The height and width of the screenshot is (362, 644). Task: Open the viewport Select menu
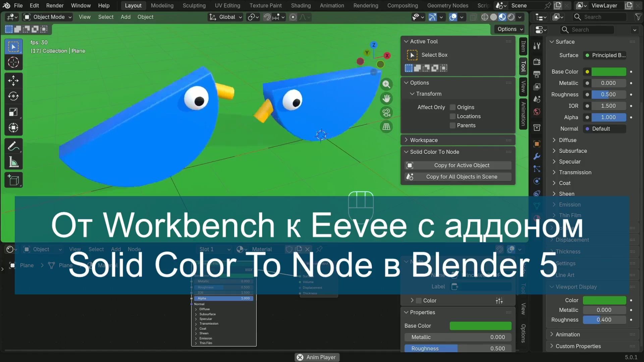106,17
